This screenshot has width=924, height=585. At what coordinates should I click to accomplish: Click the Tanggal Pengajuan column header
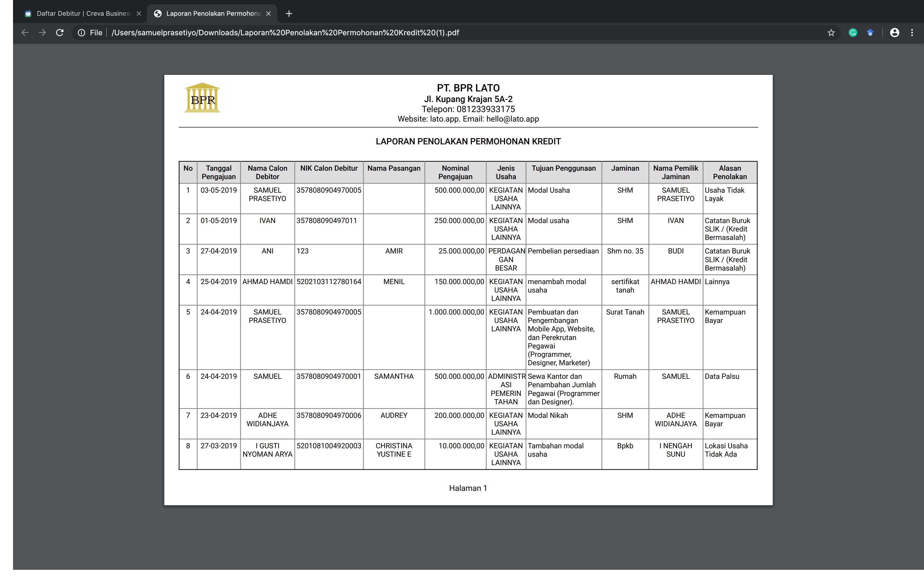pos(219,173)
